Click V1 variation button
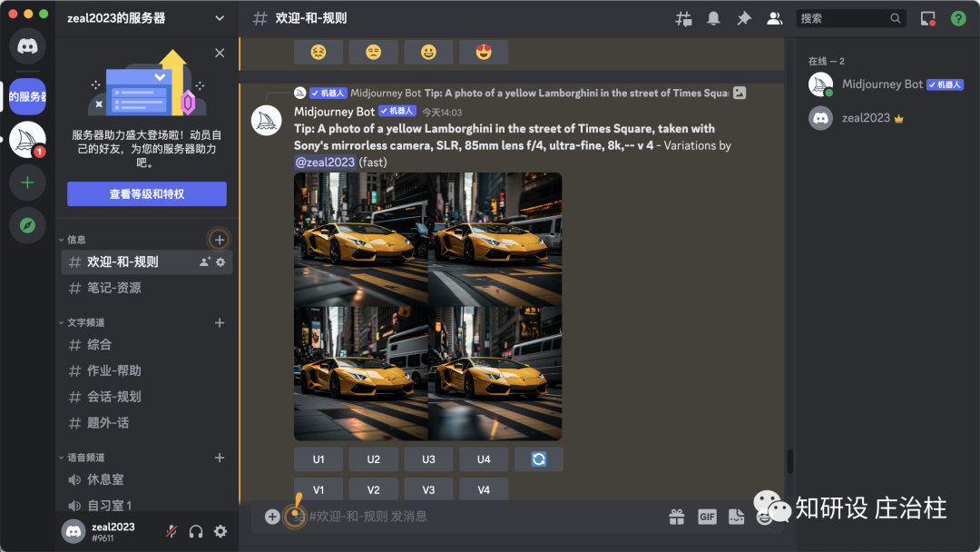The height and width of the screenshot is (552, 980). coord(318,488)
